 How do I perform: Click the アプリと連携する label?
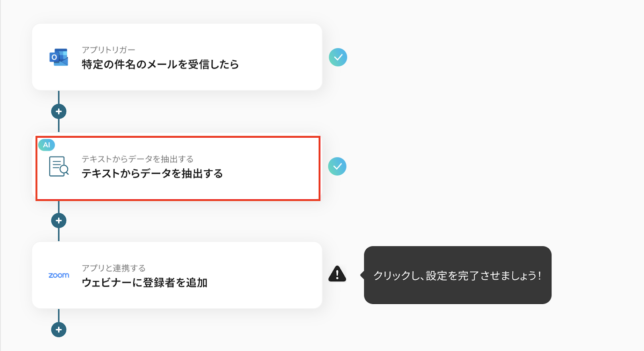click(114, 268)
